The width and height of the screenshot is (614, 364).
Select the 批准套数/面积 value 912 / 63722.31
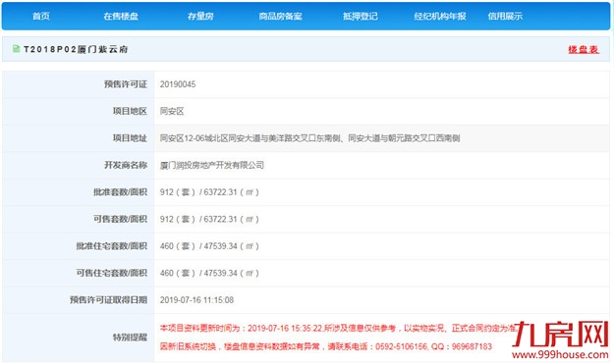tap(209, 192)
